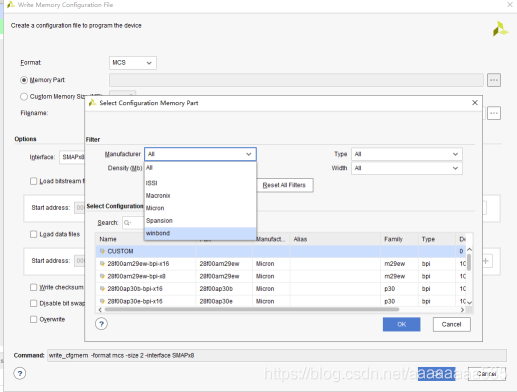Click the table scroll up arrow
The image size is (517, 392).
tap(469, 249)
